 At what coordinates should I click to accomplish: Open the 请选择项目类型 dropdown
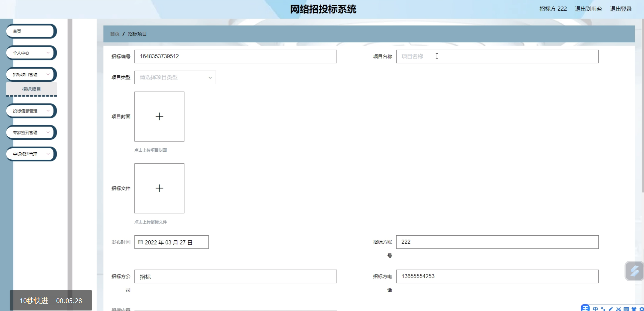click(x=175, y=77)
